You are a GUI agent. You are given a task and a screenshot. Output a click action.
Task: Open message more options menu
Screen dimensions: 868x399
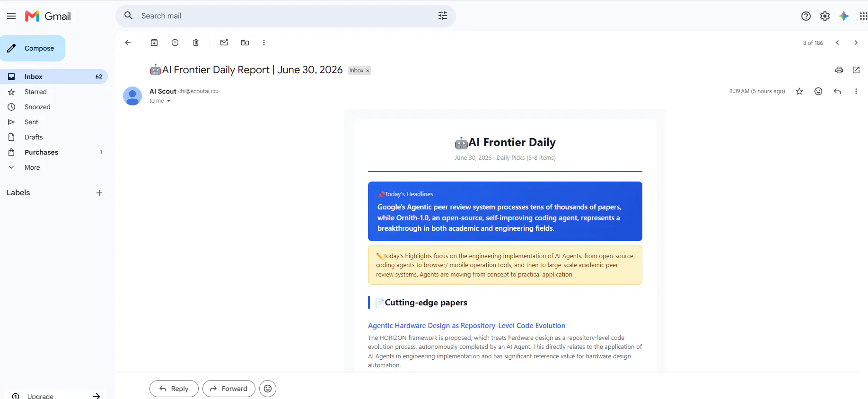point(856,91)
